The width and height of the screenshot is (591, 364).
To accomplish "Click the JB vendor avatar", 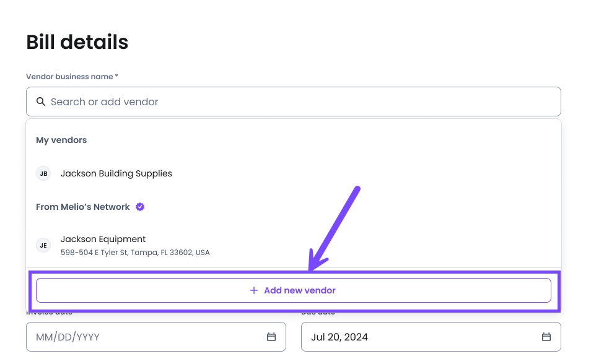I will tap(43, 174).
